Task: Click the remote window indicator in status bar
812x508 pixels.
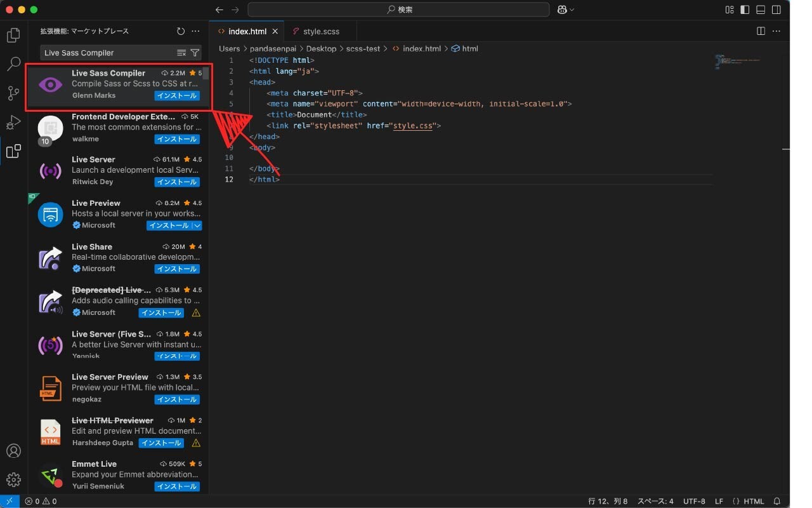Action: [x=9, y=501]
